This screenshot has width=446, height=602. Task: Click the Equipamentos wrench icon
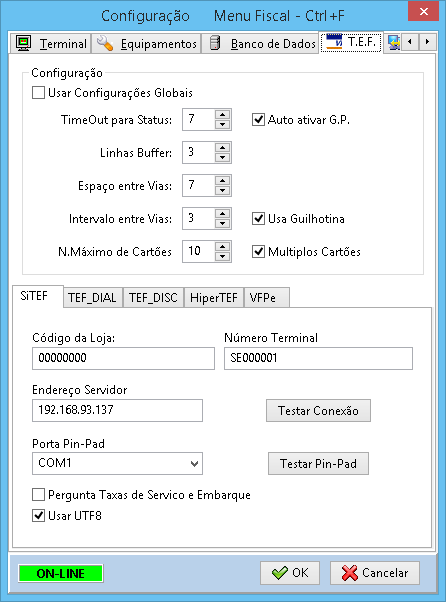coord(105,43)
